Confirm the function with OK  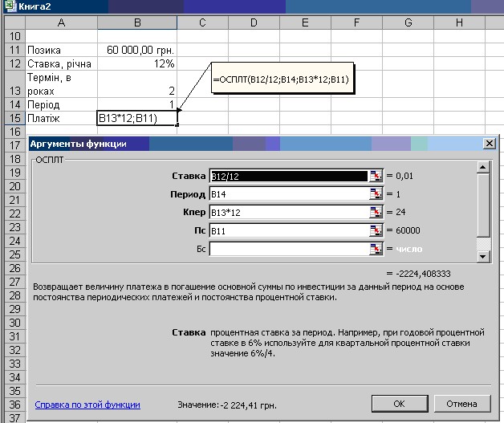click(x=400, y=404)
